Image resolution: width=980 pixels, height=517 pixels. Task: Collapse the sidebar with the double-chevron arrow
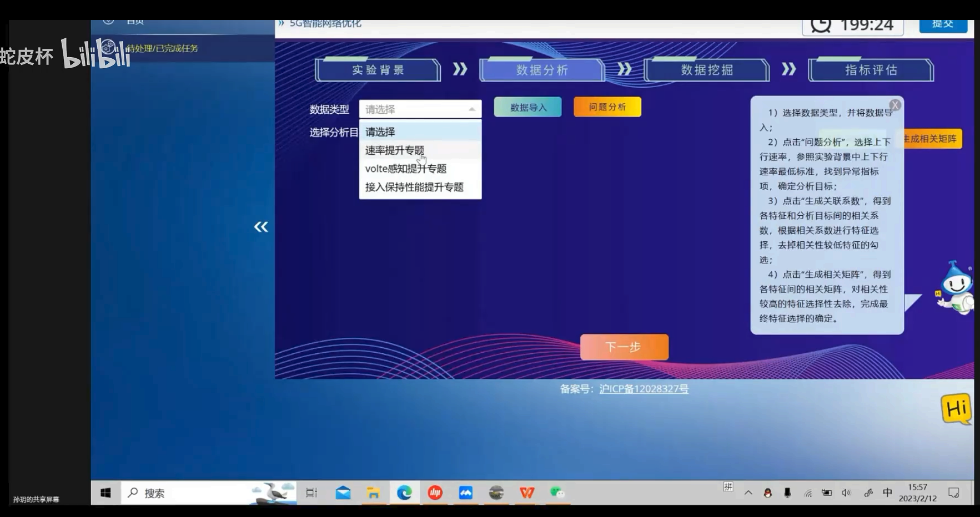coord(261,226)
